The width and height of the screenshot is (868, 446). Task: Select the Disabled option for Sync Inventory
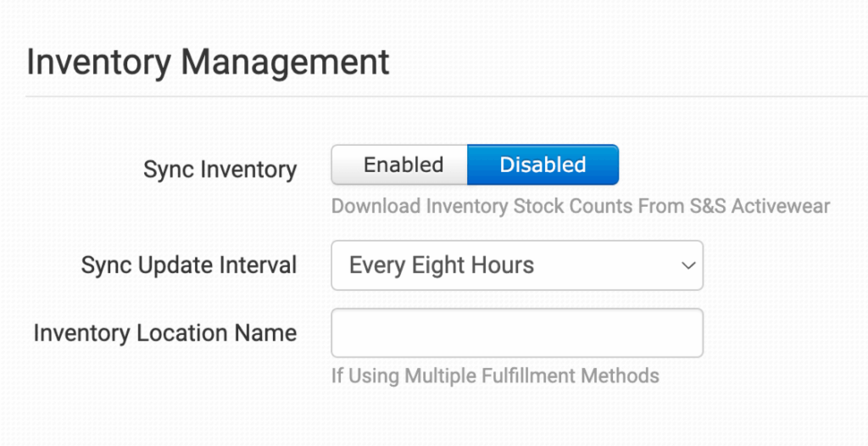(x=542, y=164)
